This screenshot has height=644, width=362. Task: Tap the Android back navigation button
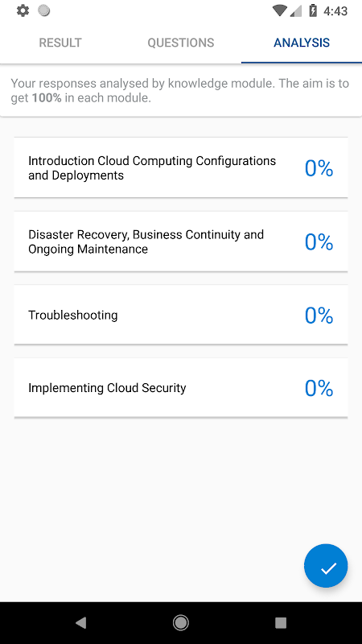[81, 623]
